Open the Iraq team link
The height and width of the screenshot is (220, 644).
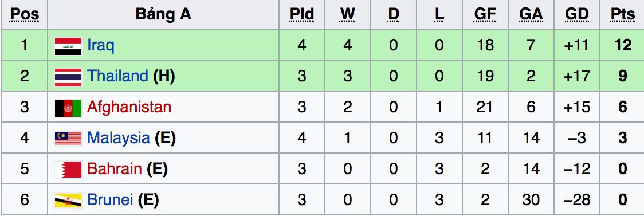coord(101,46)
